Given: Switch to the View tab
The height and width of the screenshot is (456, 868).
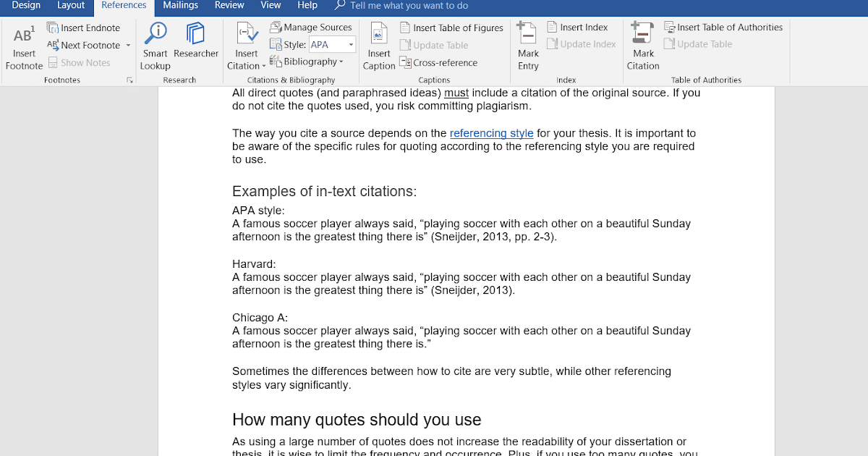Looking at the screenshot, I should (x=271, y=5).
